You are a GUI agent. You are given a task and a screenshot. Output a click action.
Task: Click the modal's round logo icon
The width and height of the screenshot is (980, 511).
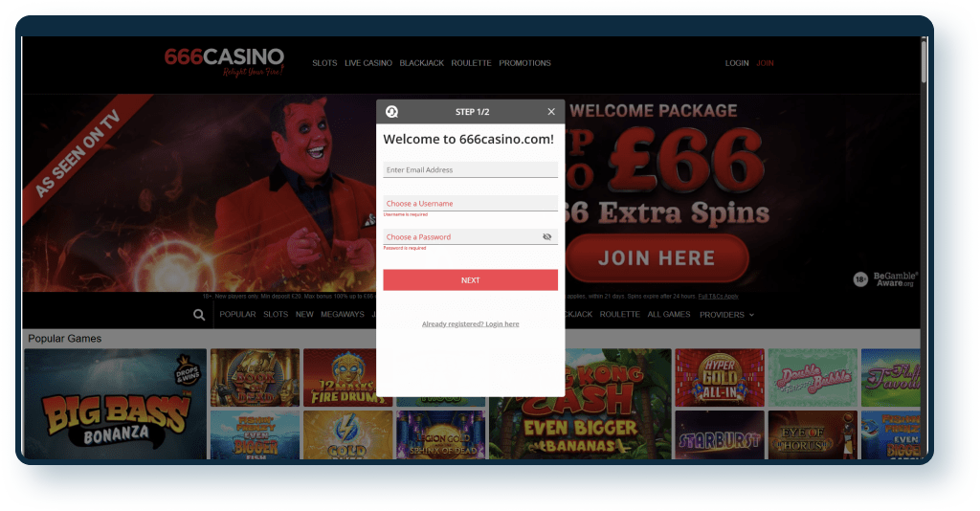(391, 112)
